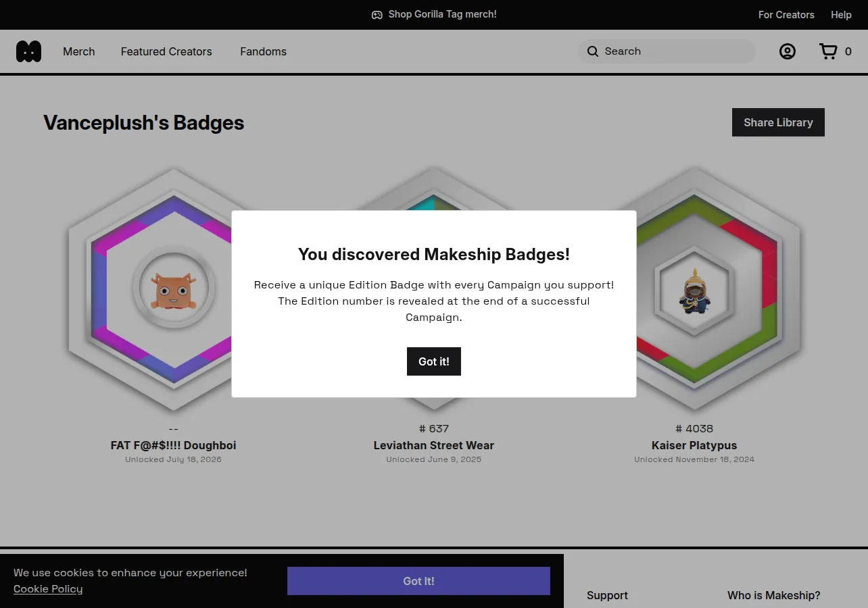Click the FAT F@#$!!!! Doughboi badge title

[174, 445]
